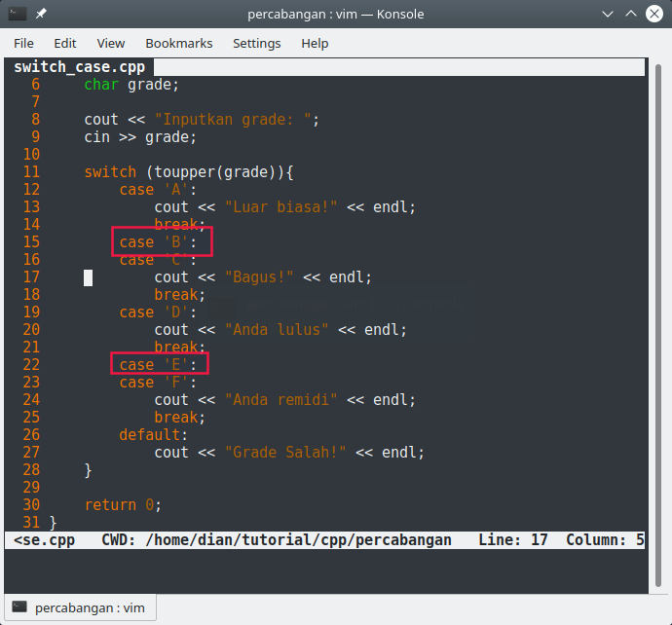
Task: Open the Bookmarks menu
Action: coord(178,44)
